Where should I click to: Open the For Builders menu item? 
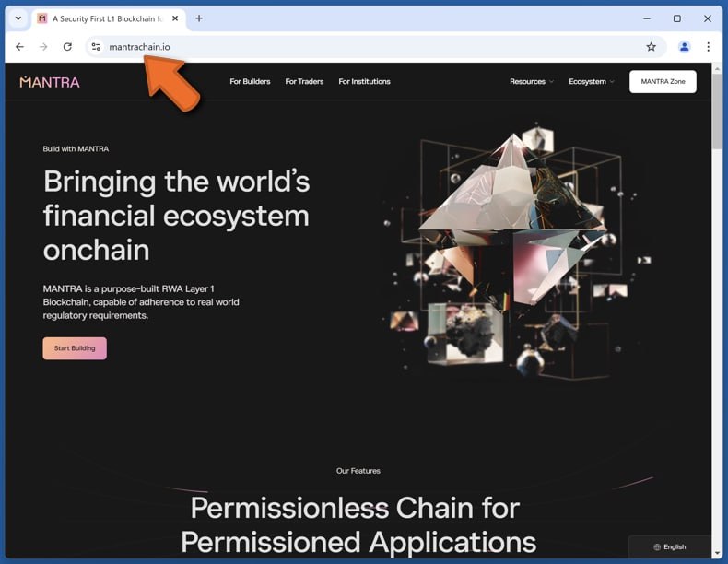[x=250, y=82]
